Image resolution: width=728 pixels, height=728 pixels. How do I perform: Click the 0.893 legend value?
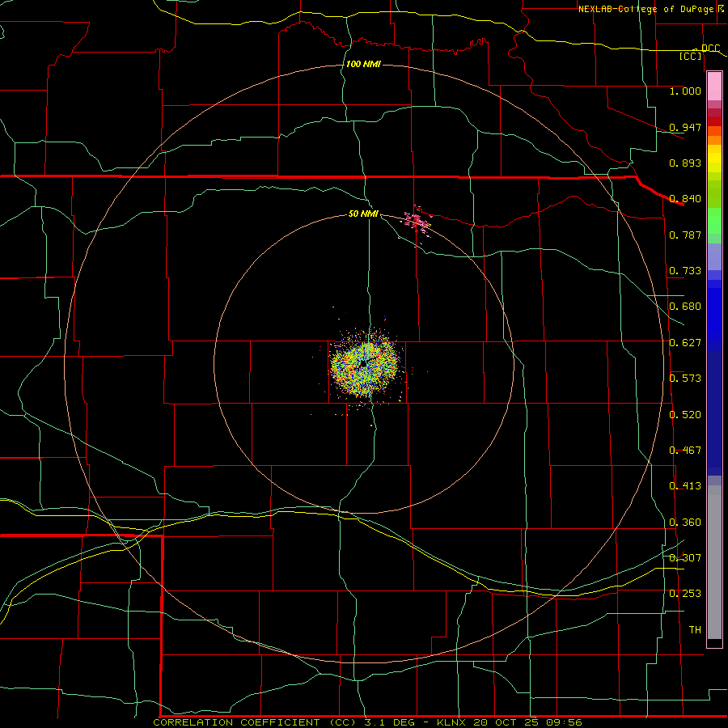[x=685, y=163]
